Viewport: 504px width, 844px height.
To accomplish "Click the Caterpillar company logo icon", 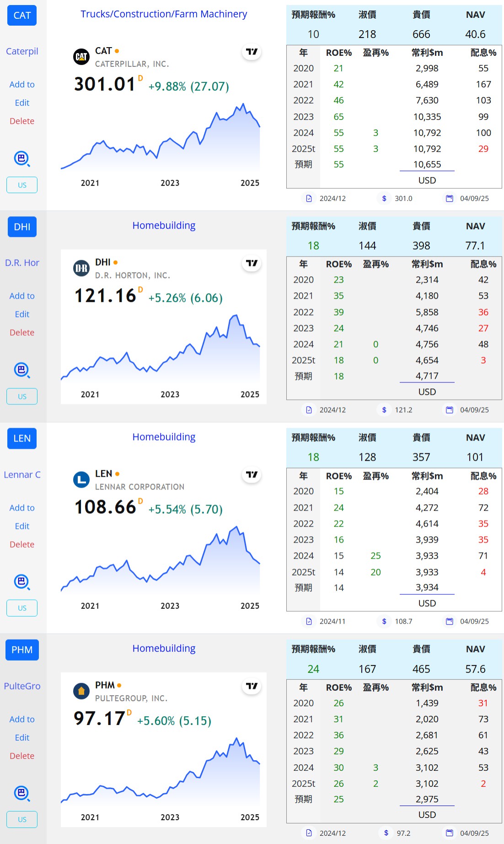I will click(x=81, y=57).
